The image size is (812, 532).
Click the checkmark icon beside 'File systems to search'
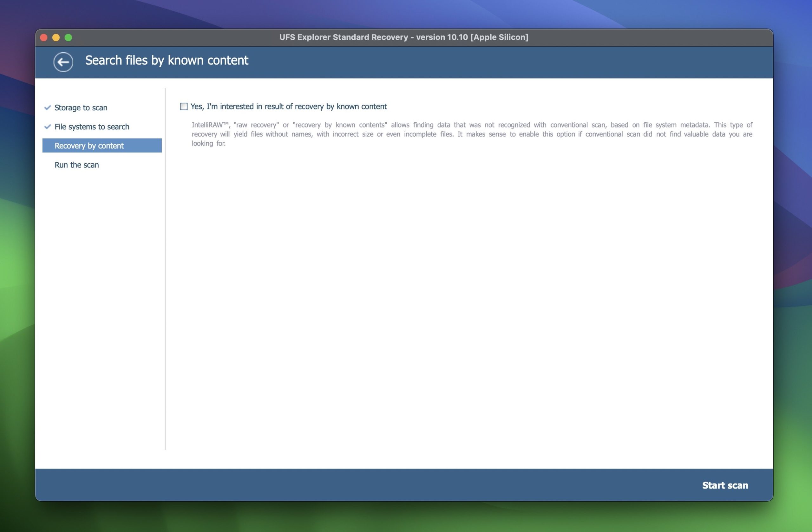click(48, 127)
